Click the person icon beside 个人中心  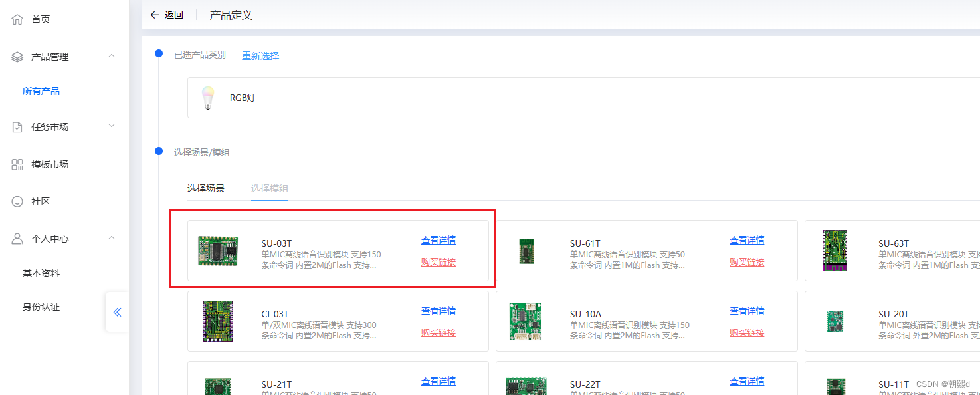click(x=18, y=239)
